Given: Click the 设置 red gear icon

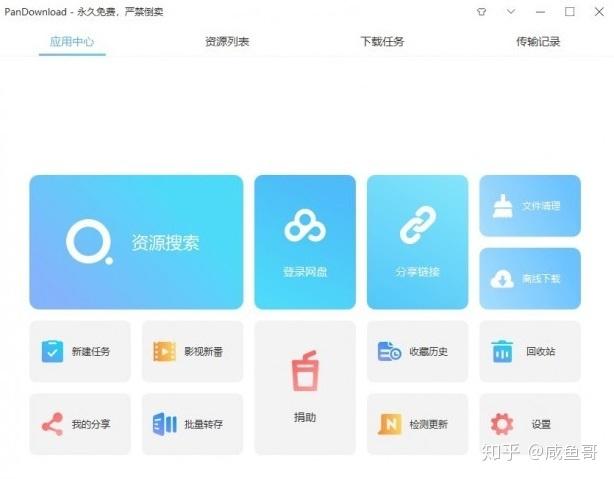Looking at the screenshot, I should coord(502,424).
